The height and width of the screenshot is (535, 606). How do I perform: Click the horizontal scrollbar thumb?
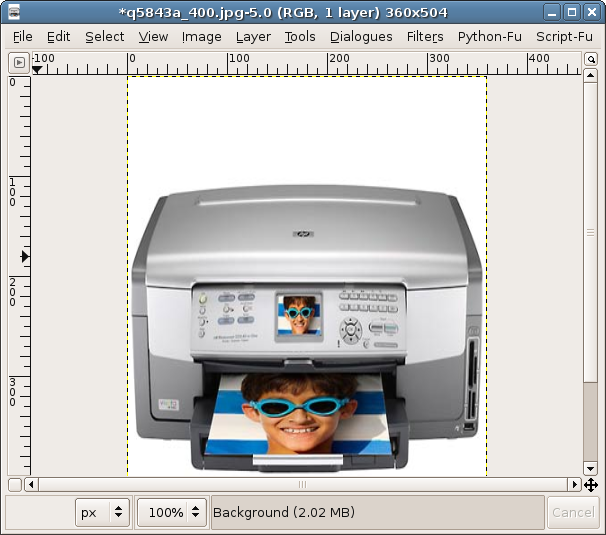coord(302,484)
